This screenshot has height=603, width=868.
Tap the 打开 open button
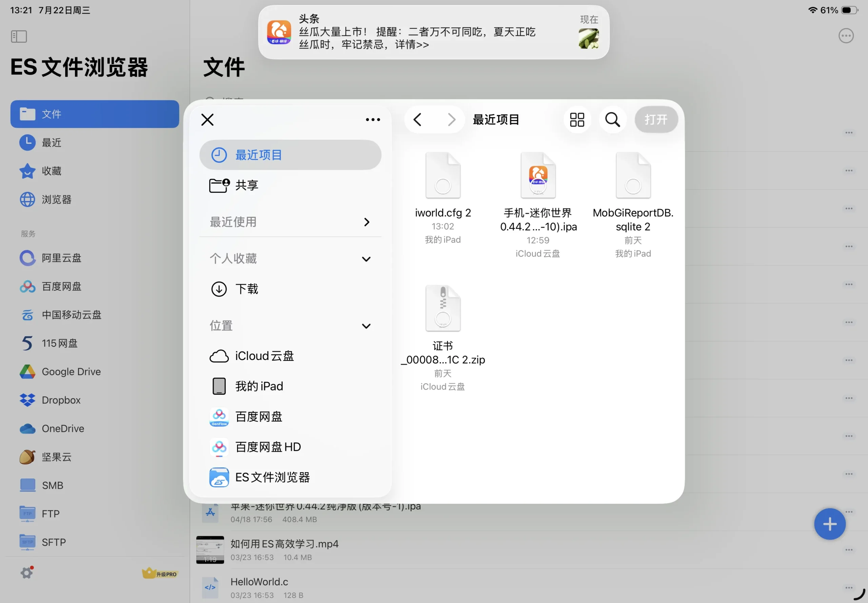(x=656, y=120)
